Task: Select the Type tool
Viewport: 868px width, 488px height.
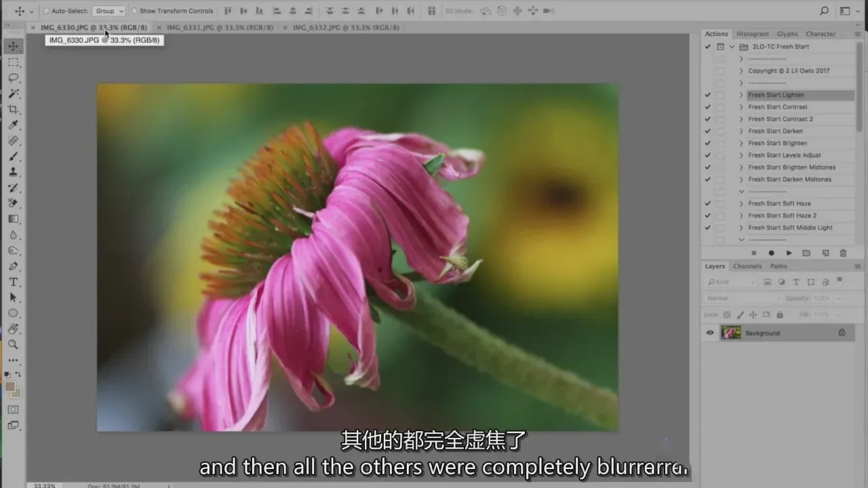Action: pos(13,282)
